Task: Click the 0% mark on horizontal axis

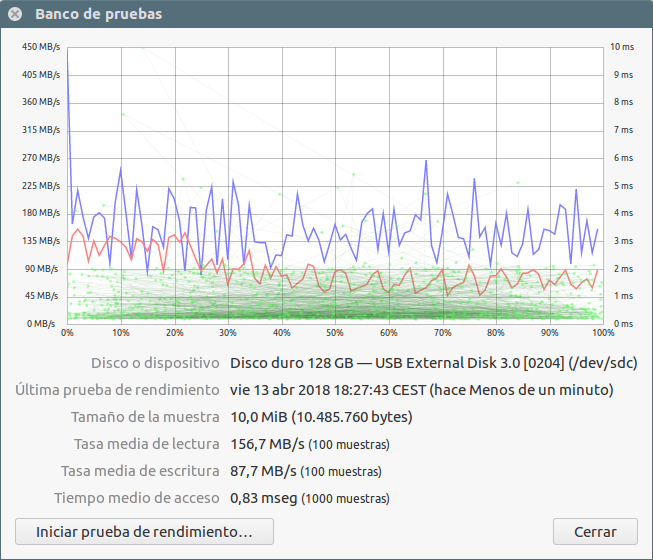Action: pyautogui.click(x=67, y=333)
